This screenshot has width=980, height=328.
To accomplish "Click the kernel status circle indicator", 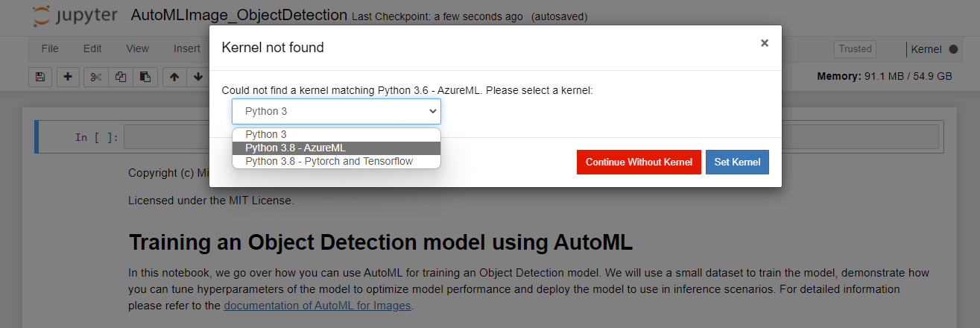I will 953,49.
